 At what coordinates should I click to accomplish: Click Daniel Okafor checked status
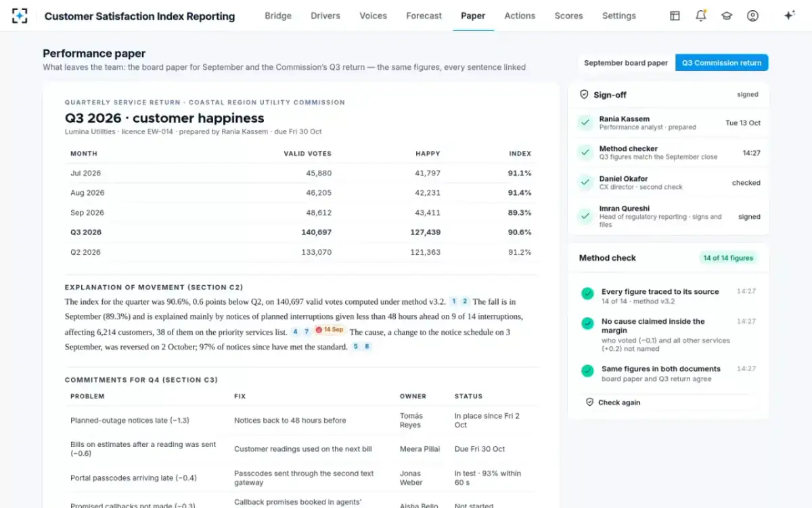(x=746, y=183)
